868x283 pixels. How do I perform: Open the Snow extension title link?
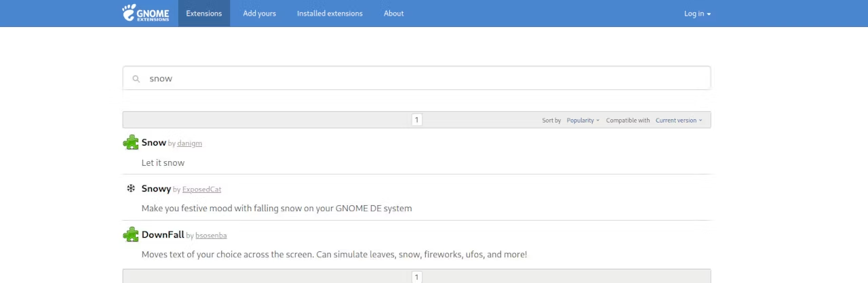pyautogui.click(x=154, y=142)
